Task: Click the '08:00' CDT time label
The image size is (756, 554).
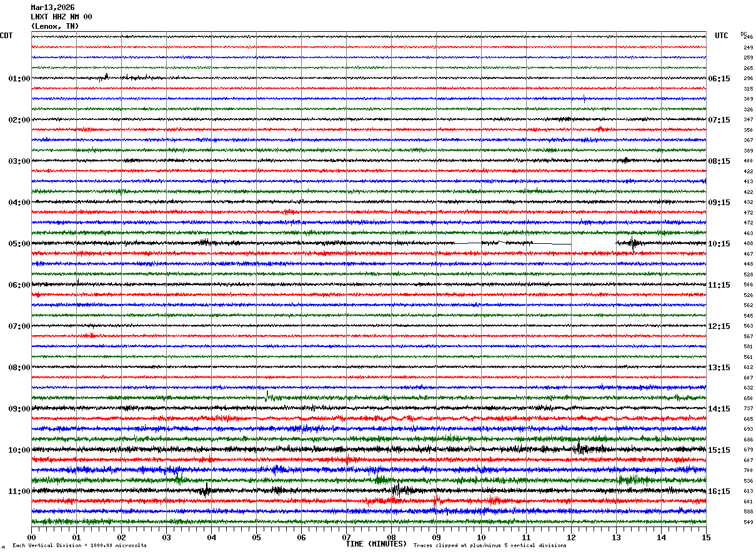Action: [x=19, y=368]
